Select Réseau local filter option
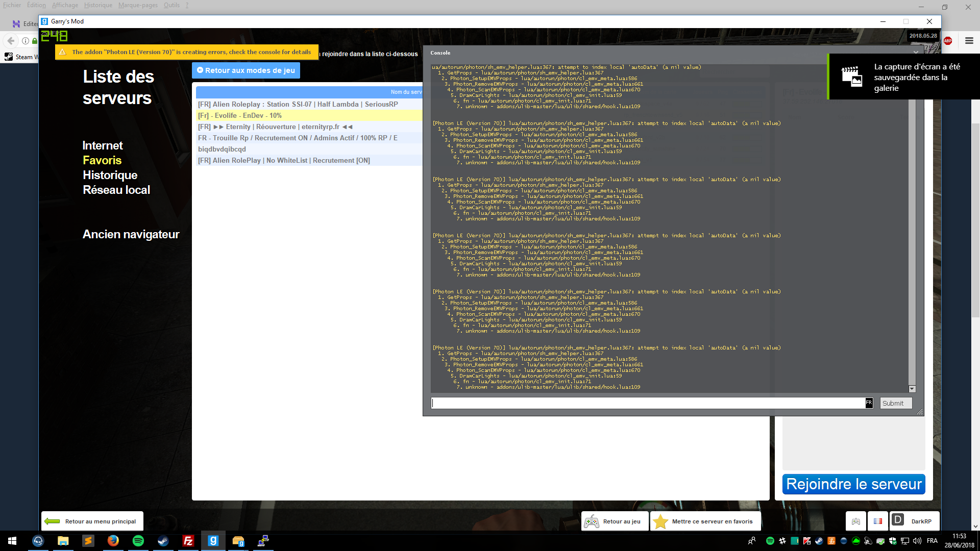 (x=116, y=190)
